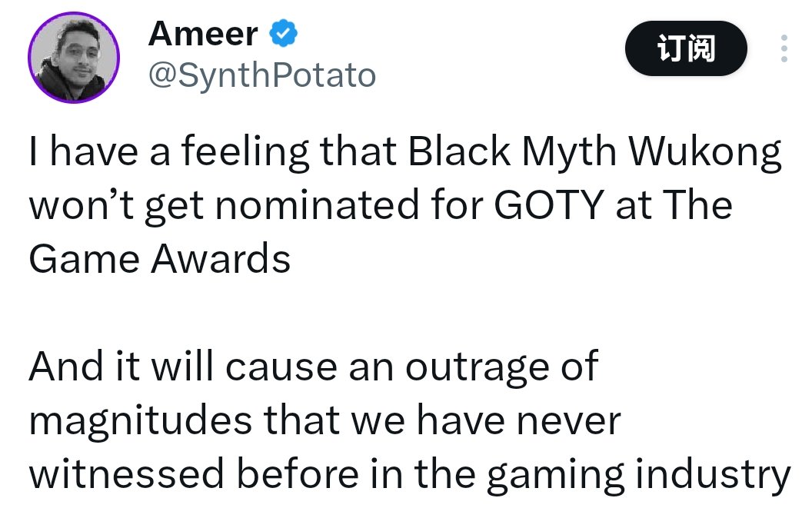
Task: Click the word GOTY in the tweet
Action: tap(549, 205)
